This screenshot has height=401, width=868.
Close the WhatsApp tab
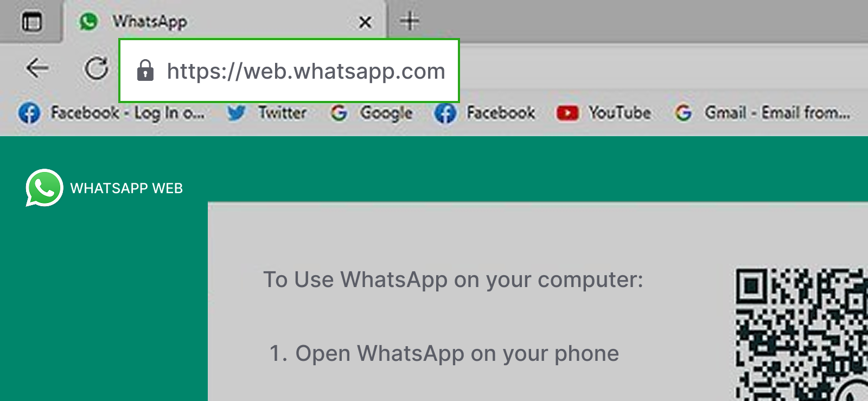(x=366, y=22)
